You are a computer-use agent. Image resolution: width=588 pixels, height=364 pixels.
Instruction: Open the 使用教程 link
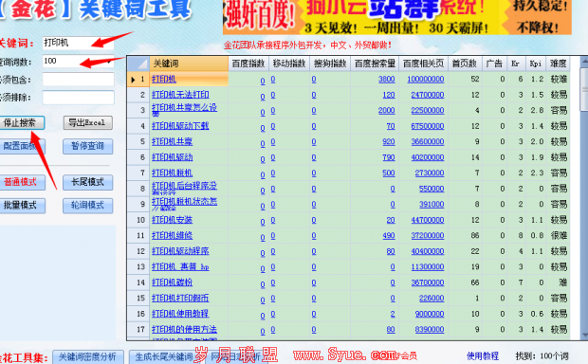482,355
